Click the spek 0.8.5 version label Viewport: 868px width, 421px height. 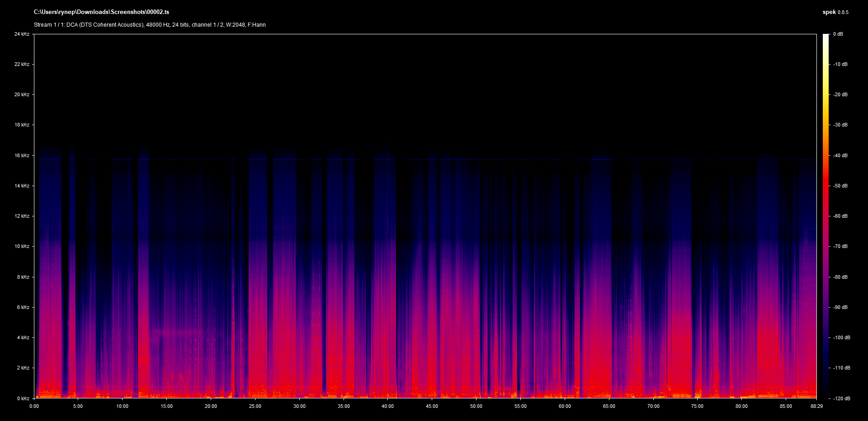tap(835, 12)
